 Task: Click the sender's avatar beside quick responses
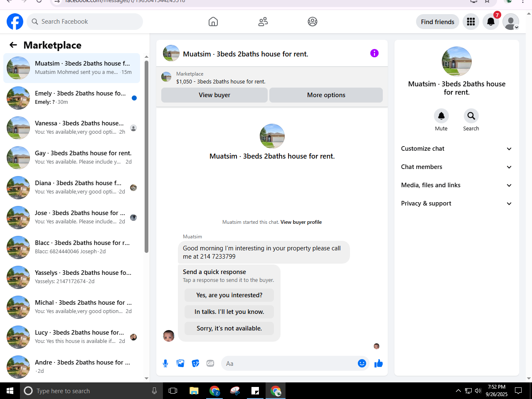coord(169,336)
